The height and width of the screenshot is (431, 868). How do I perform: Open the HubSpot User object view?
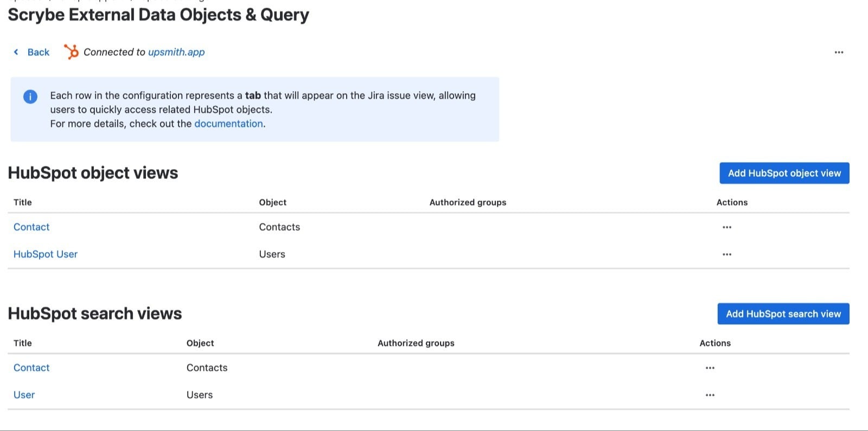click(x=46, y=254)
